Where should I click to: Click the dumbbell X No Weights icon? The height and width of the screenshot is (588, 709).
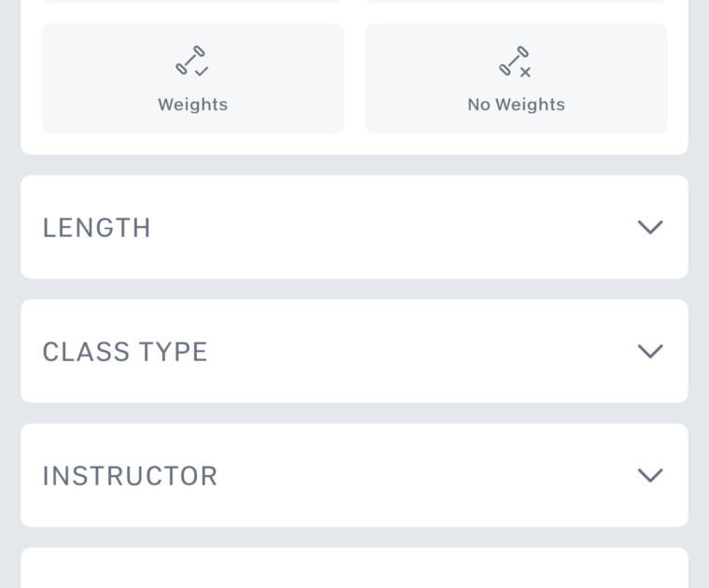point(514,61)
